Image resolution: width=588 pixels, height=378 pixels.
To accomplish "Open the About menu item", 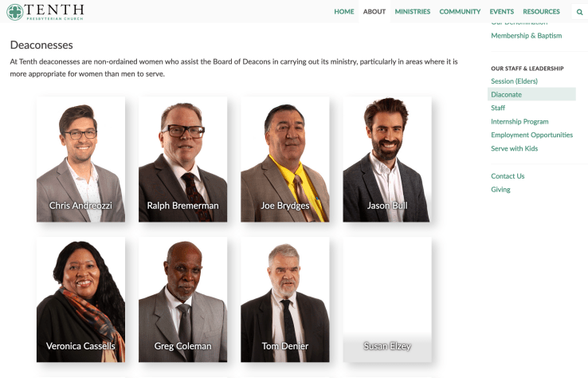I will (x=374, y=12).
